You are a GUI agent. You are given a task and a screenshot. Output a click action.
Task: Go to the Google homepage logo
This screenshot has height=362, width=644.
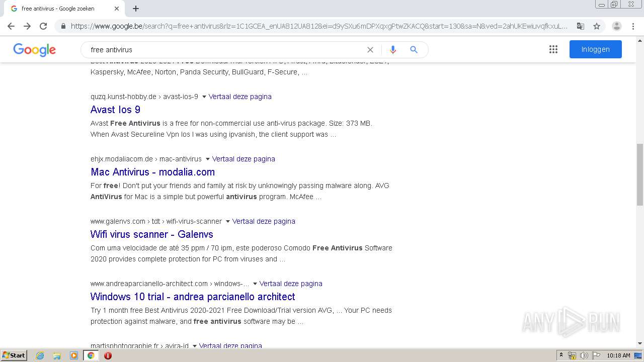(34, 50)
